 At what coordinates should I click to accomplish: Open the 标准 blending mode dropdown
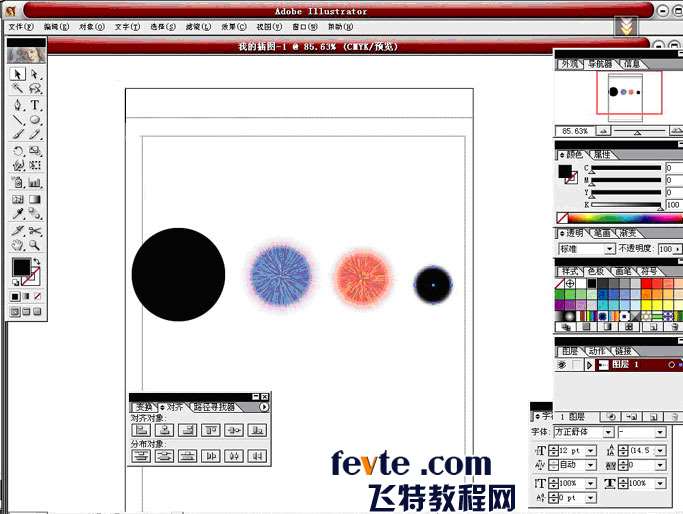point(609,249)
